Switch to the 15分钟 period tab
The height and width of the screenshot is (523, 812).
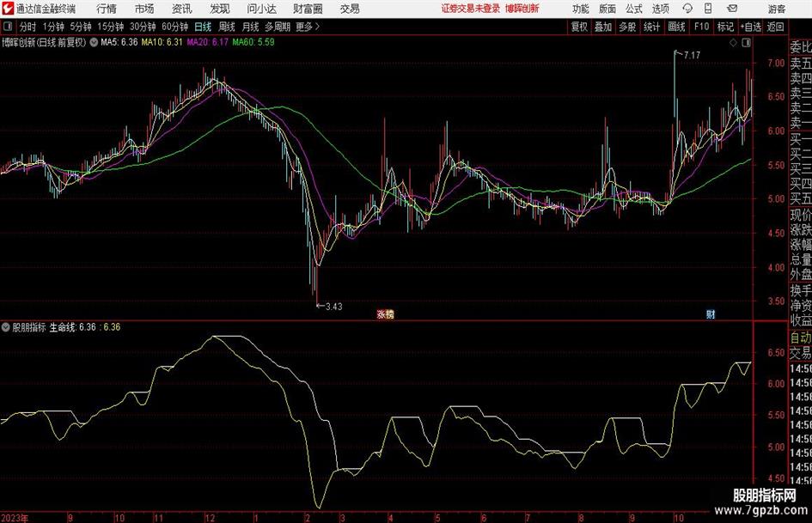[x=110, y=27]
